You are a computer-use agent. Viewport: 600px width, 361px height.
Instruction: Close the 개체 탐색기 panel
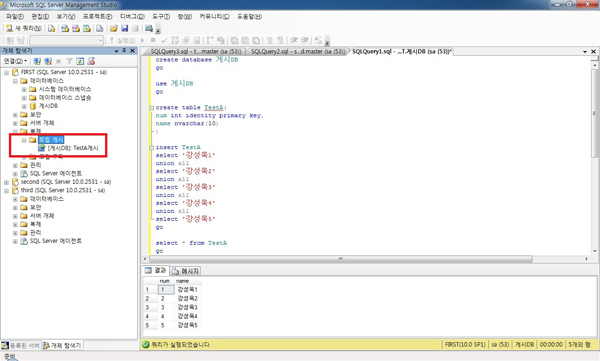[132, 51]
